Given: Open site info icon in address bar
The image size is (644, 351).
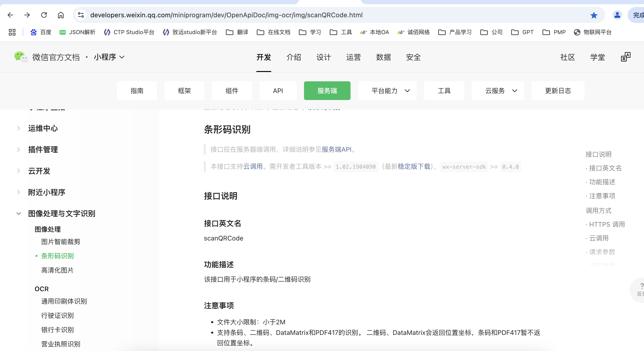Looking at the screenshot, I should point(81,15).
